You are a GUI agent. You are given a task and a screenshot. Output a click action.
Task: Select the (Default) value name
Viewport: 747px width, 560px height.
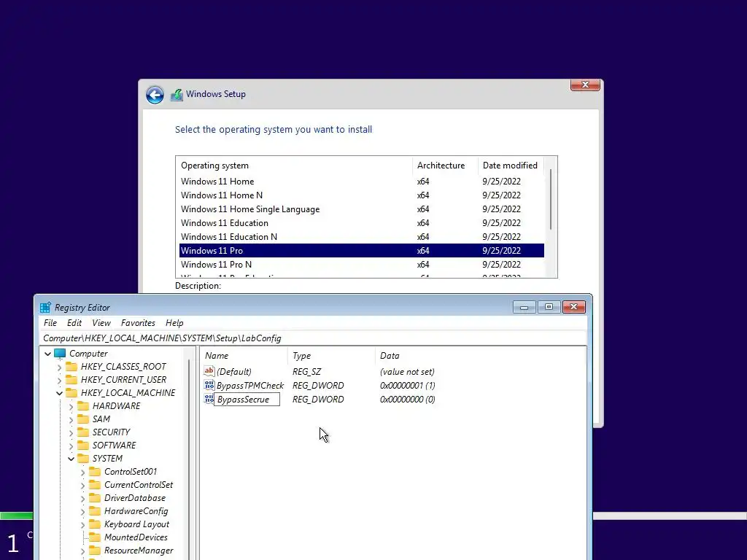tap(234, 372)
